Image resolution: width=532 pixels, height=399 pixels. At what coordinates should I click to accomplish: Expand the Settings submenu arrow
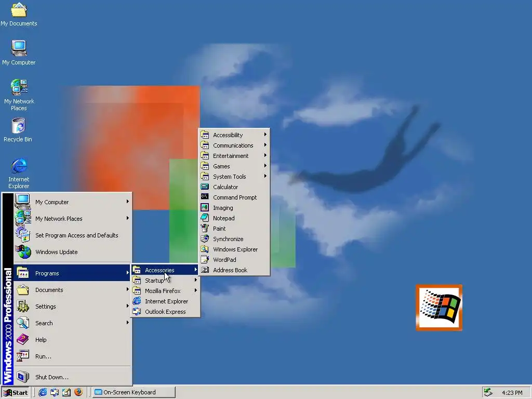click(128, 306)
